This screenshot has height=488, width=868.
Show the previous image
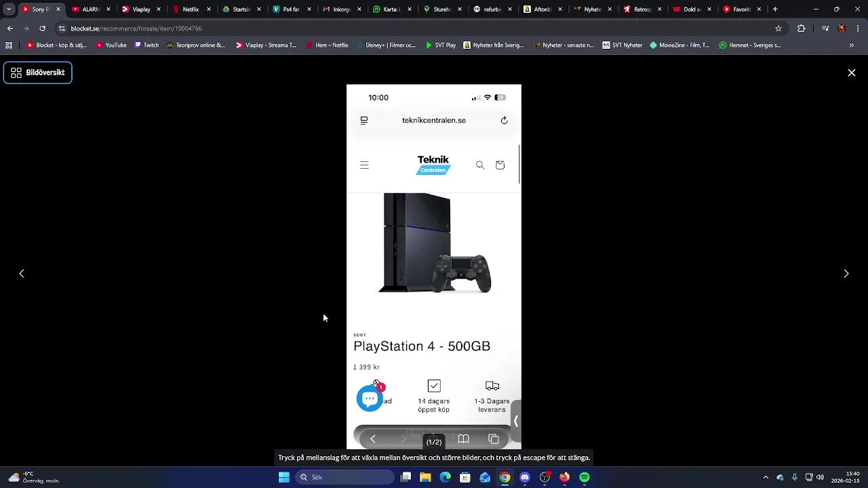click(x=22, y=274)
